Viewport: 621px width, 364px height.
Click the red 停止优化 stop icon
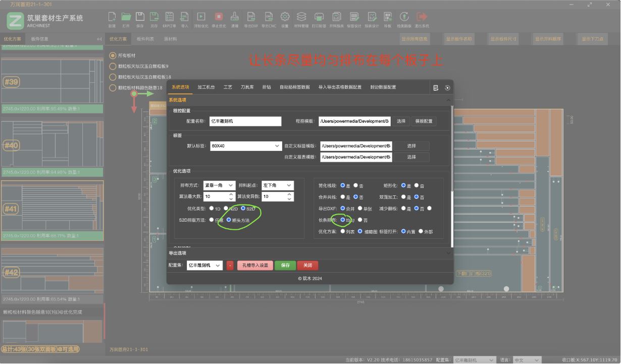(x=219, y=17)
